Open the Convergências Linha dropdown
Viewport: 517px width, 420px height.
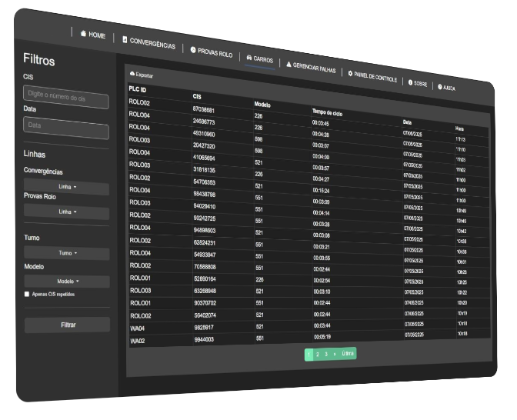[67, 186]
